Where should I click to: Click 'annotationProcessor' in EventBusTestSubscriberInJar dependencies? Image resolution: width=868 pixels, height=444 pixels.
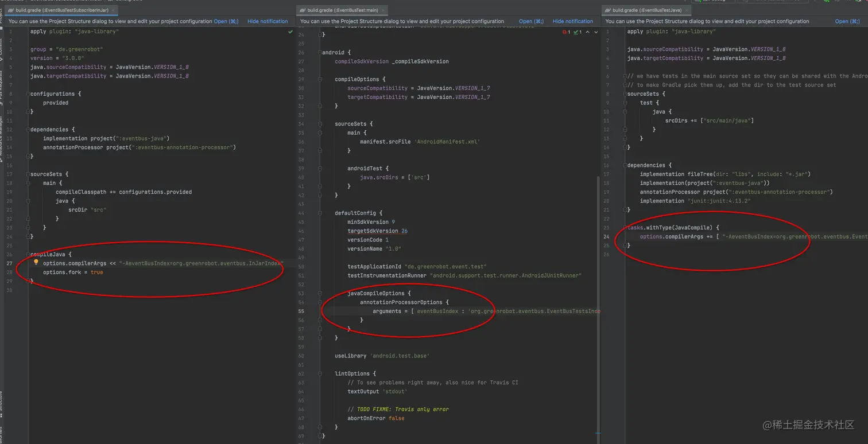73,147
